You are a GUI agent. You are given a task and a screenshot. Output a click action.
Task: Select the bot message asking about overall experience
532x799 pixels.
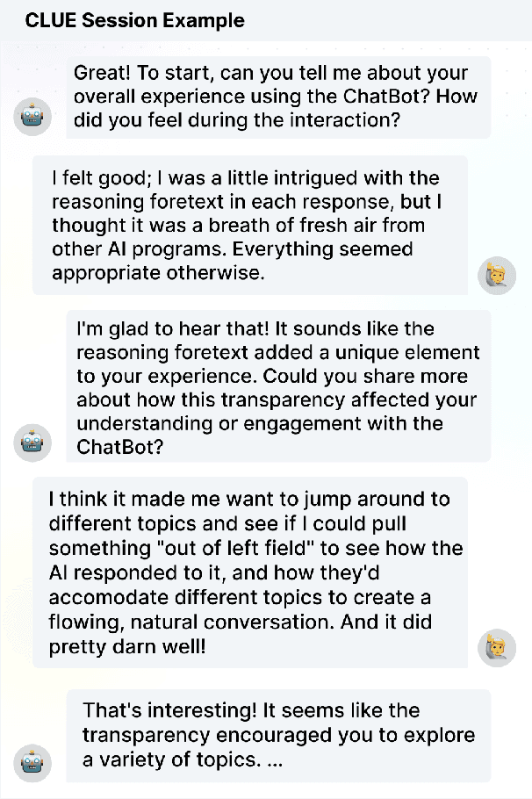[277, 97]
